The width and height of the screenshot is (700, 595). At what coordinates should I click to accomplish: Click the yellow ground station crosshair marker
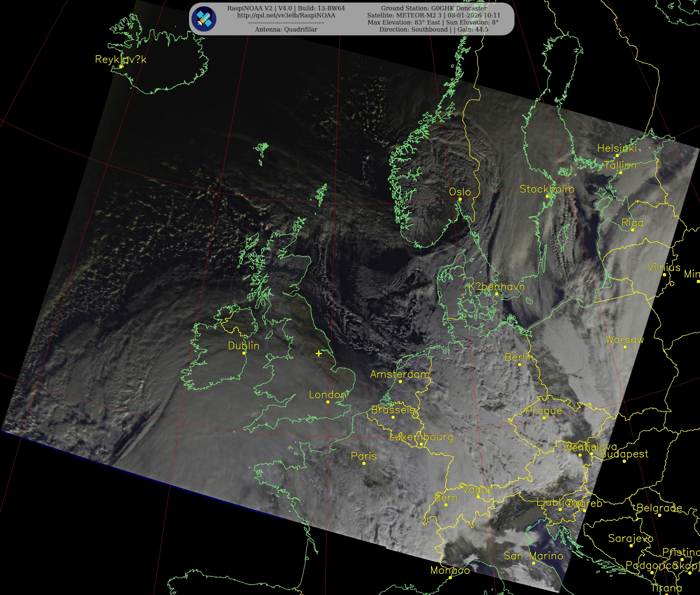pyautogui.click(x=319, y=354)
